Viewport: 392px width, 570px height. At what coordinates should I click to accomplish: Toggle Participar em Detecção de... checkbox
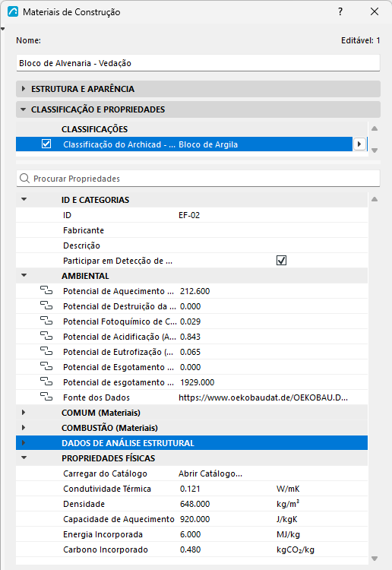pos(282,260)
